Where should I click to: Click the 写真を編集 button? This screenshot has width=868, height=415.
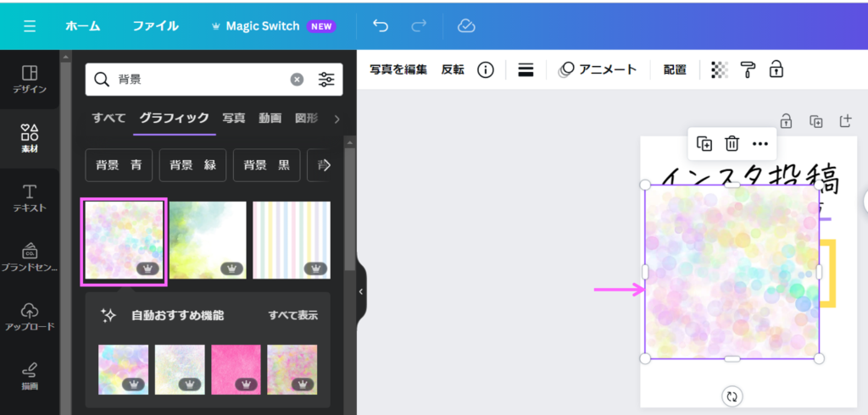coord(398,69)
